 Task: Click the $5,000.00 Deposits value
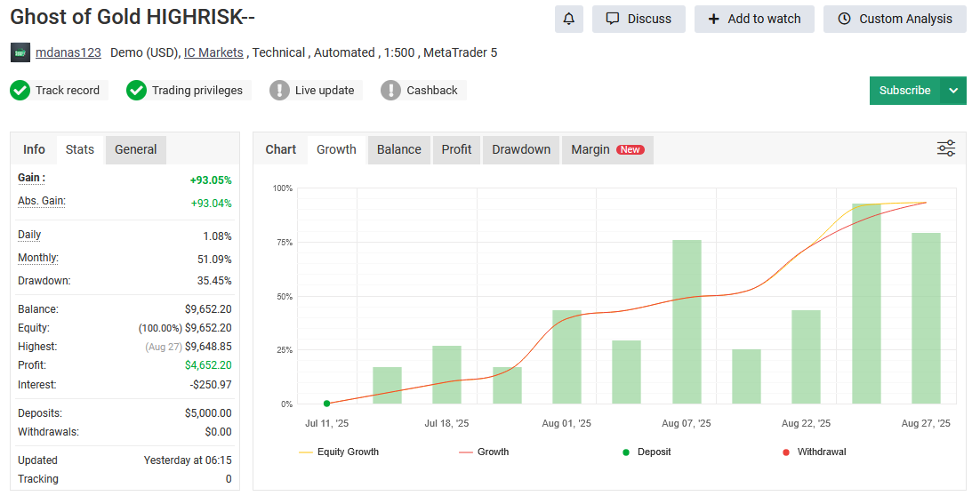click(208, 413)
